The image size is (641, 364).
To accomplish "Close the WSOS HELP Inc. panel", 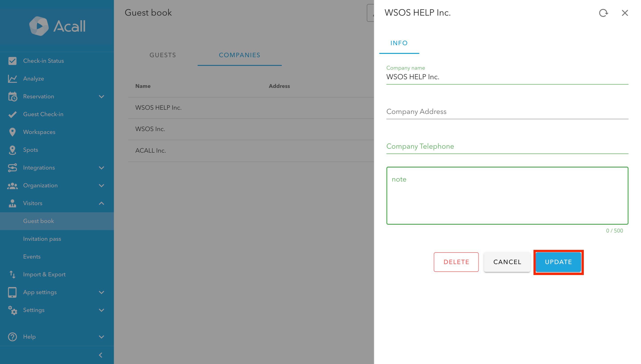I will (625, 13).
